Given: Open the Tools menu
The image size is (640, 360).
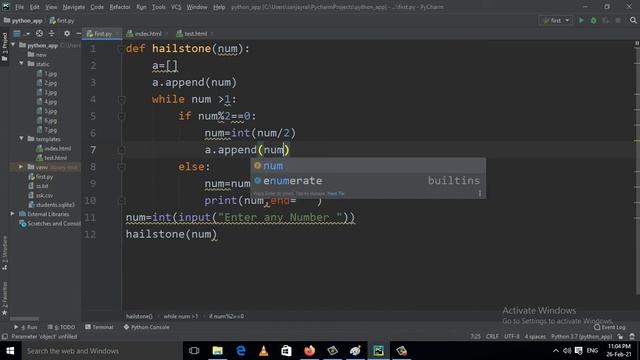Looking at the screenshot, I should click(159, 7).
